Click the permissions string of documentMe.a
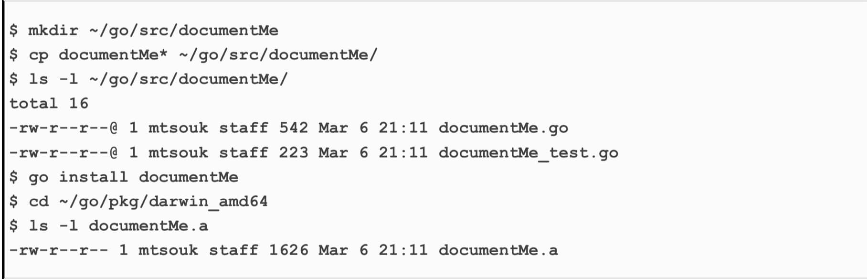The height and width of the screenshot is (279, 868). point(58,250)
